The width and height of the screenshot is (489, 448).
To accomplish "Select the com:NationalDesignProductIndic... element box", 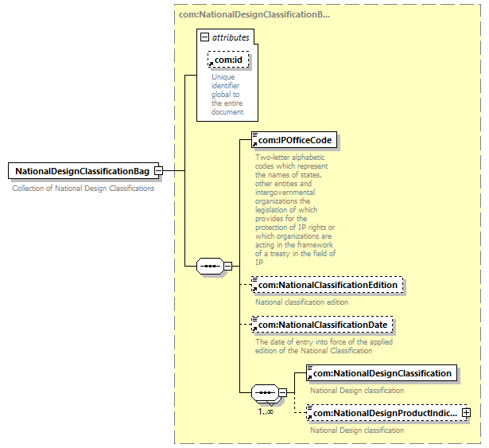I will 382,413.
